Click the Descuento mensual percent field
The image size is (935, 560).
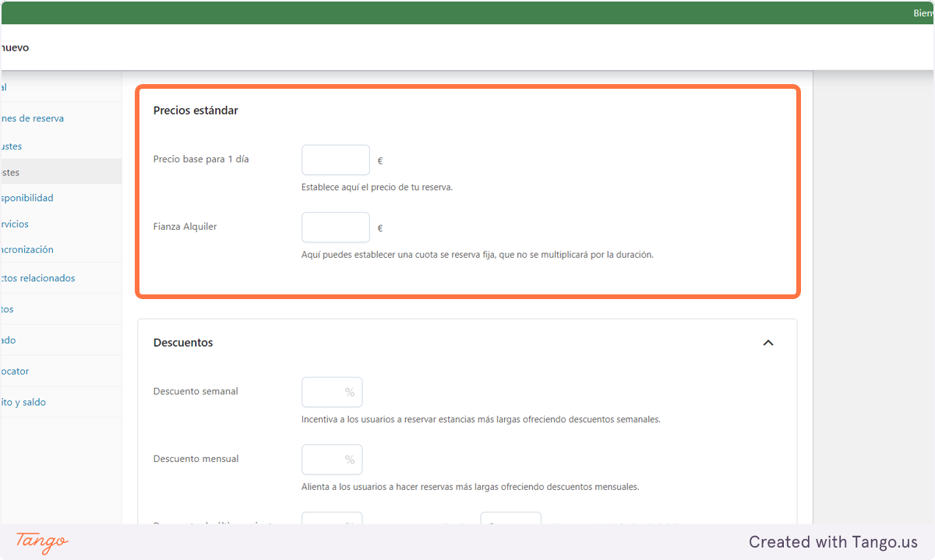[x=332, y=460]
